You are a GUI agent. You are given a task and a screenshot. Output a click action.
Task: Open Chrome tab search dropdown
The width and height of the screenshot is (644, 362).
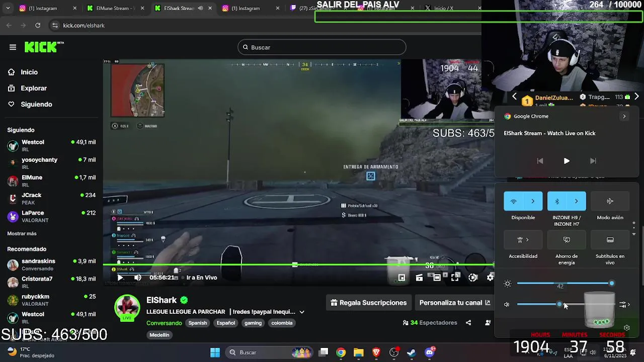8,8
